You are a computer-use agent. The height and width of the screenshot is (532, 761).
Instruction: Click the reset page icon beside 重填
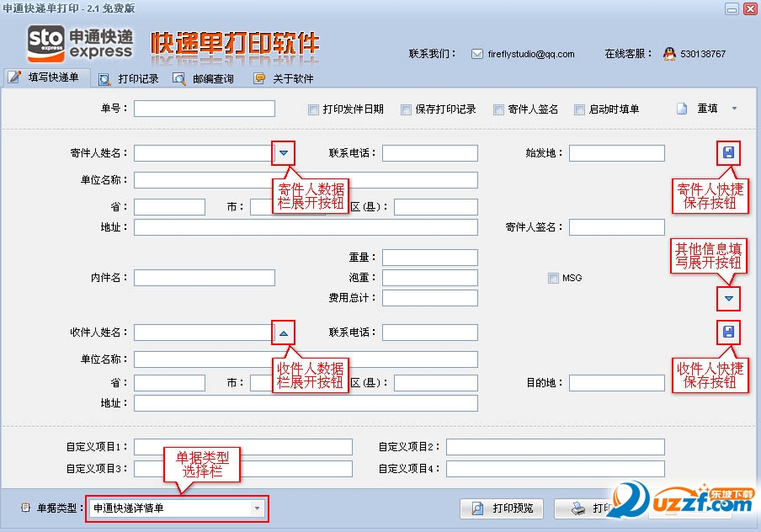click(682, 109)
